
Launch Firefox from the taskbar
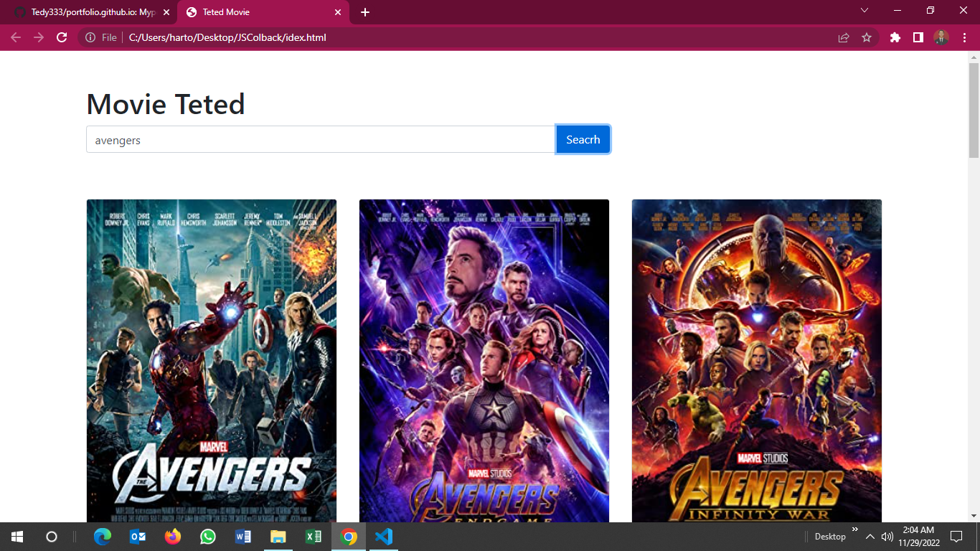pos(173,537)
